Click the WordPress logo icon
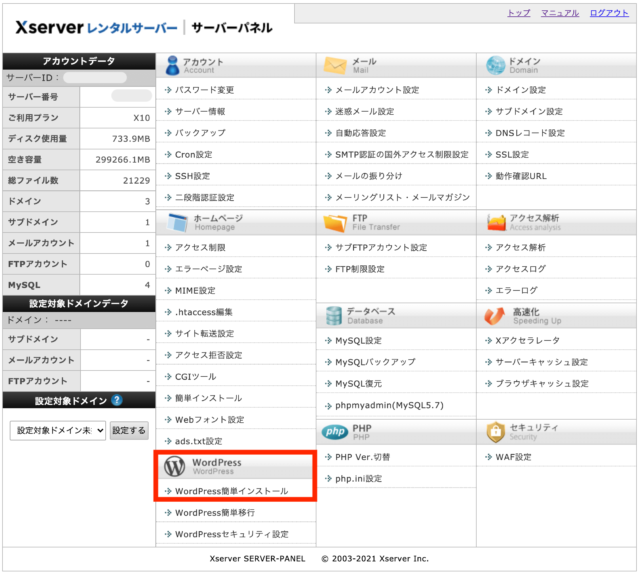Viewport: 640px width, 574px height. tap(174, 466)
